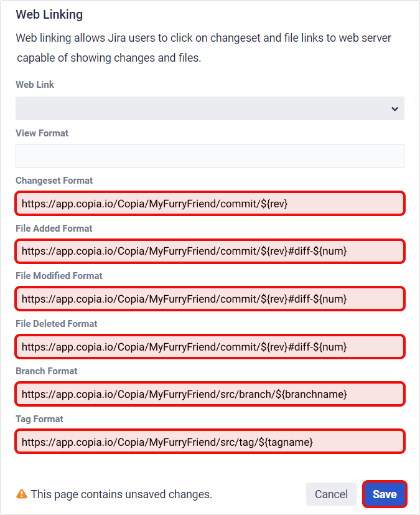Screen dimensions: 420x515
Task: Click the unsaved changes warning icon
Action: tap(22, 494)
